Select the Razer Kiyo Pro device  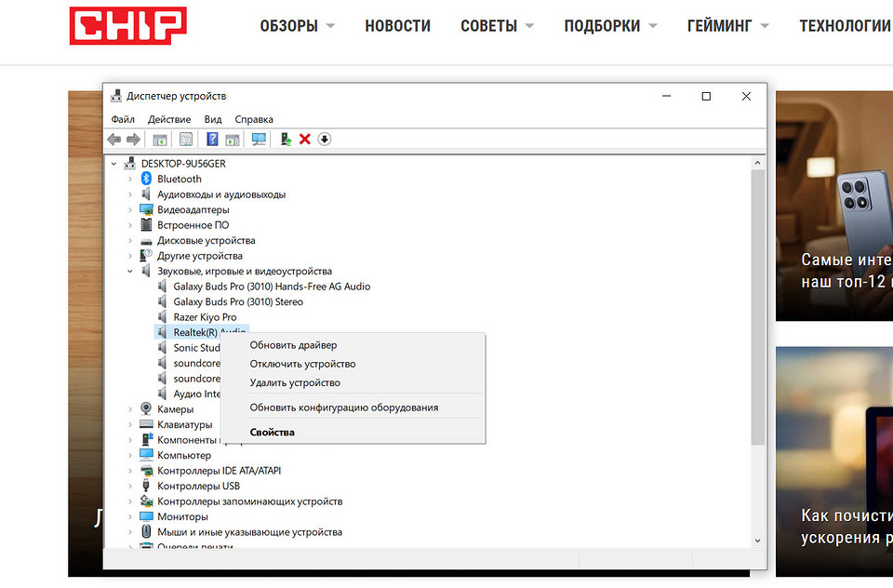207,316
